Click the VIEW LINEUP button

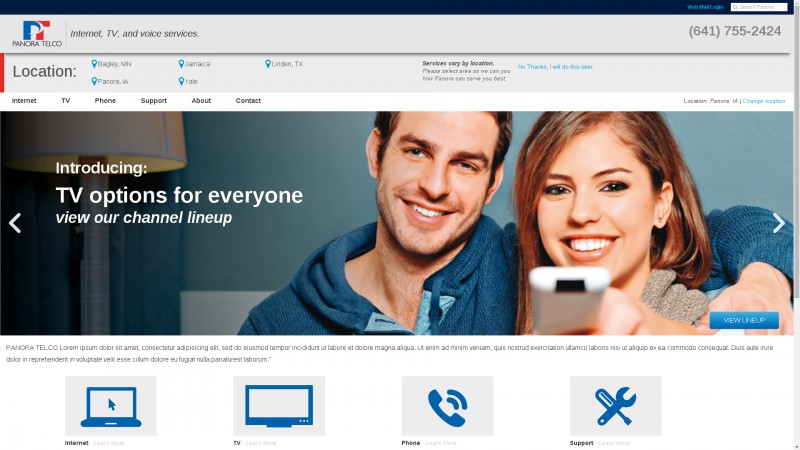click(x=744, y=320)
